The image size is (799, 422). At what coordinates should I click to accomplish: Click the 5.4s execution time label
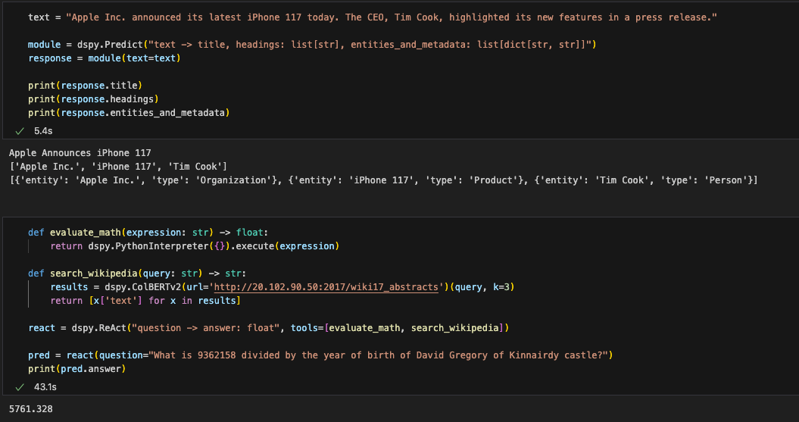(x=43, y=131)
